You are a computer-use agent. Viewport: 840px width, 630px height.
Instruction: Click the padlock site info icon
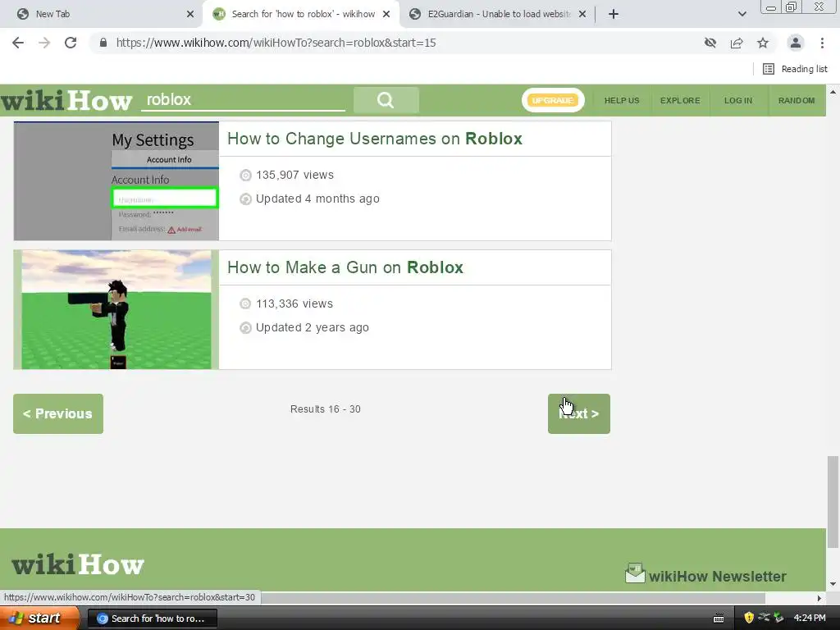click(x=103, y=43)
